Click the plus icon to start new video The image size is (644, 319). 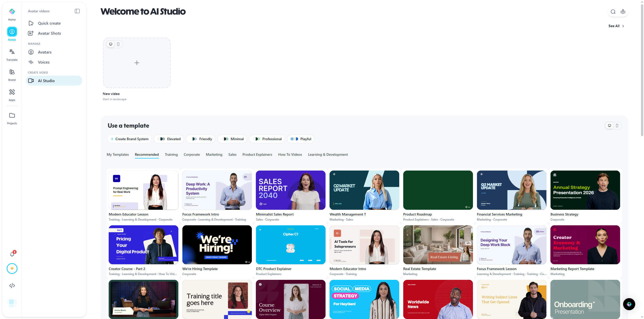click(137, 63)
